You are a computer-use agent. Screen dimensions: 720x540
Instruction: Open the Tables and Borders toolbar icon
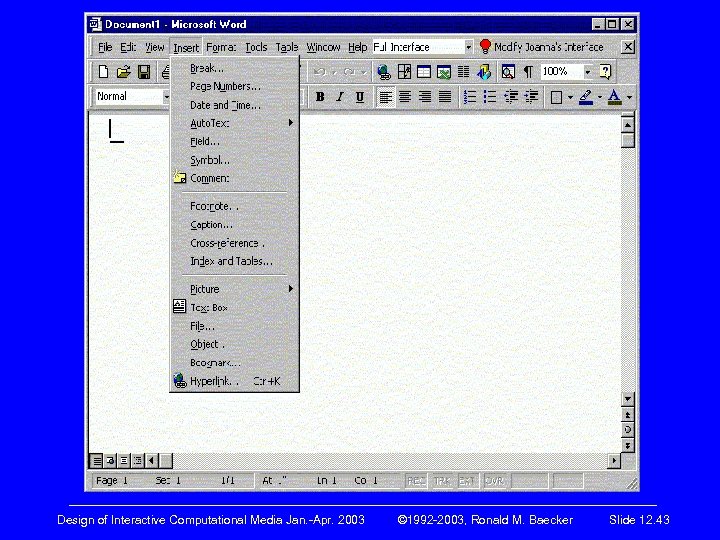404,72
